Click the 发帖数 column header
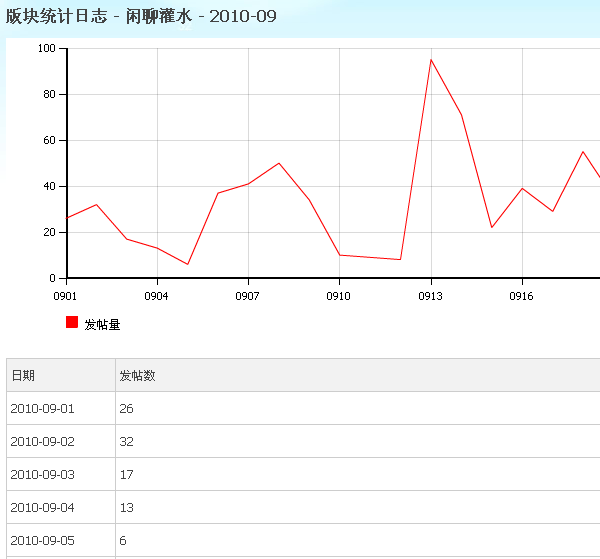 (137, 375)
